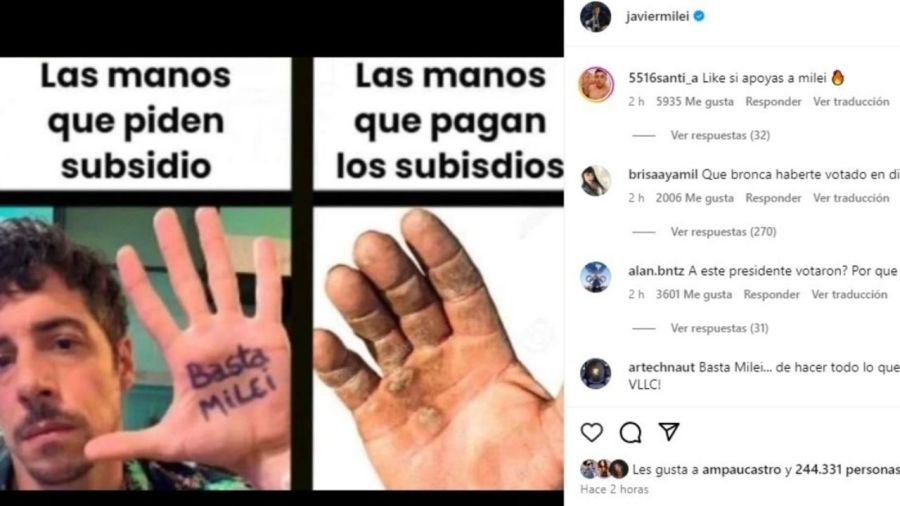900x506 pixels.
Task: Expand Ver respuestas (270) replies
Action: point(723,232)
